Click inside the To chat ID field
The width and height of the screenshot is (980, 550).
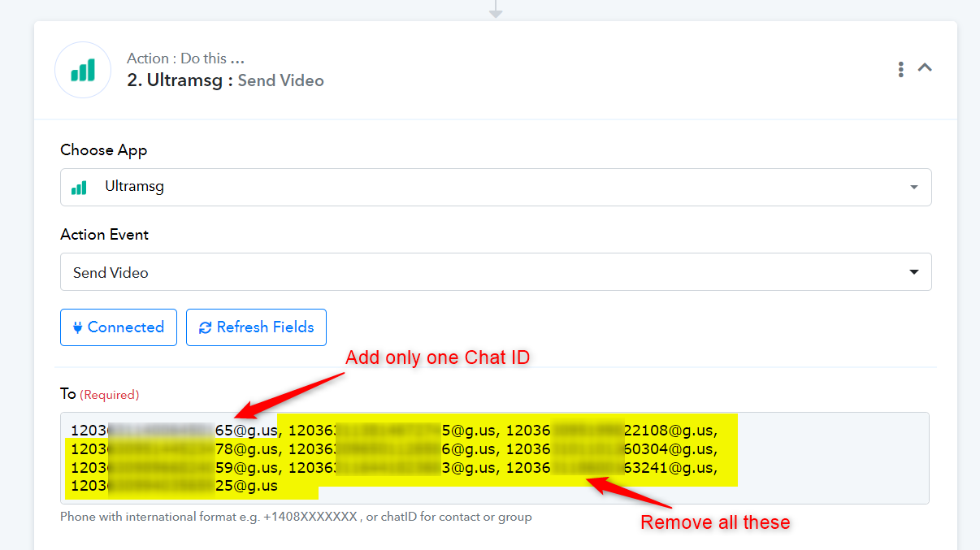(x=495, y=458)
